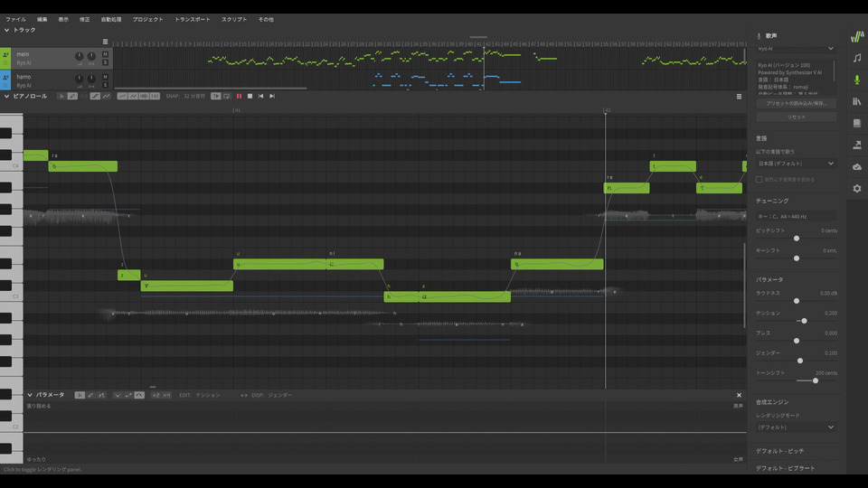Expand the デフォルト - ピッチ section
The image size is (868, 488).
click(780, 451)
